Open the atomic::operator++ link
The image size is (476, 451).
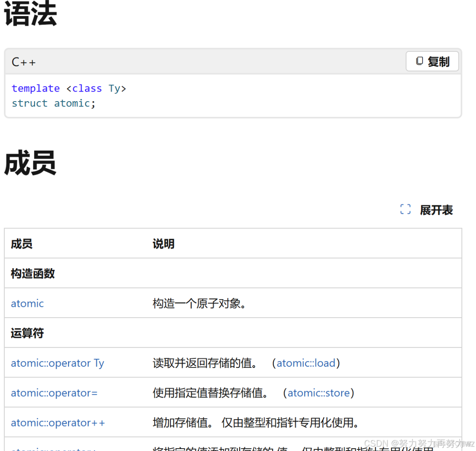click(58, 422)
